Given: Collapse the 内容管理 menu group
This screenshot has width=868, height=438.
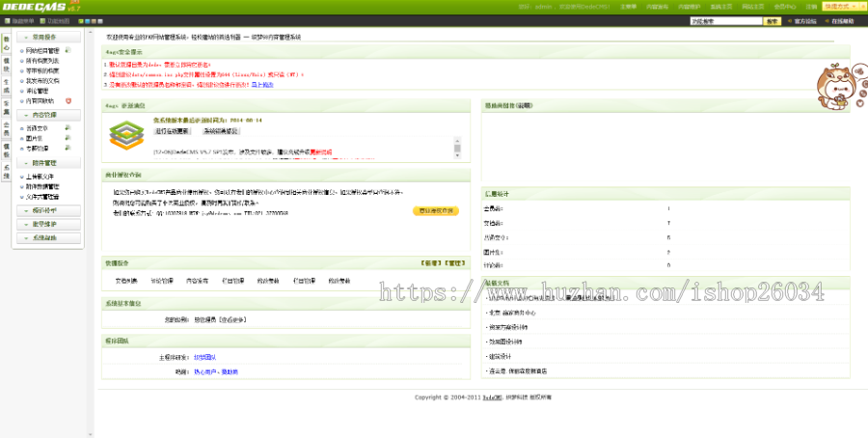Looking at the screenshot, I should pyautogui.click(x=49, y=115).
